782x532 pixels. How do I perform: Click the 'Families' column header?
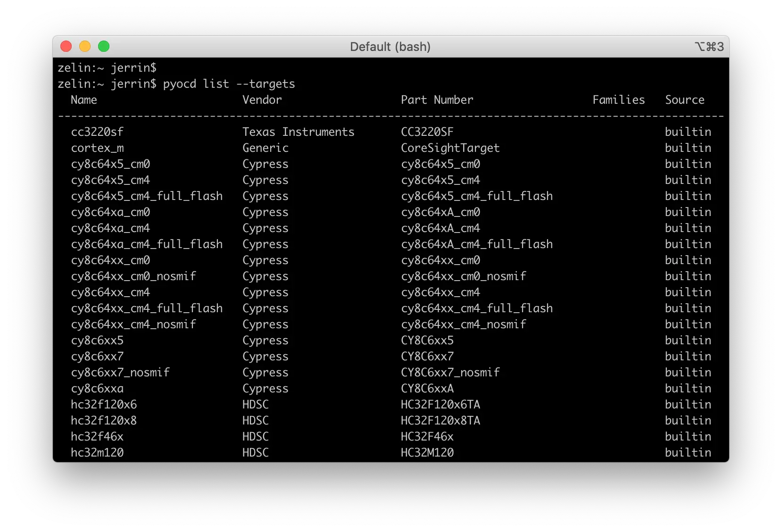(619, 100)
